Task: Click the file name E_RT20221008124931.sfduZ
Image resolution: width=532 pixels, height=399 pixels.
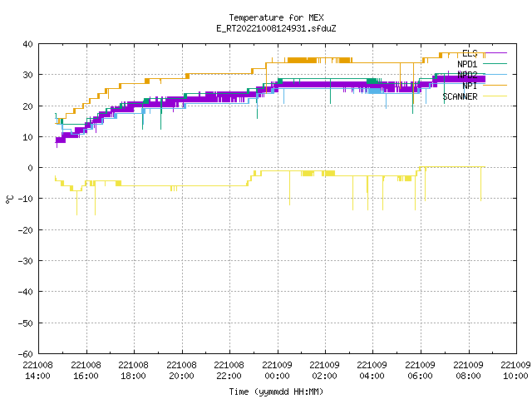Action: pyautogui.click(x=276, y=28)
